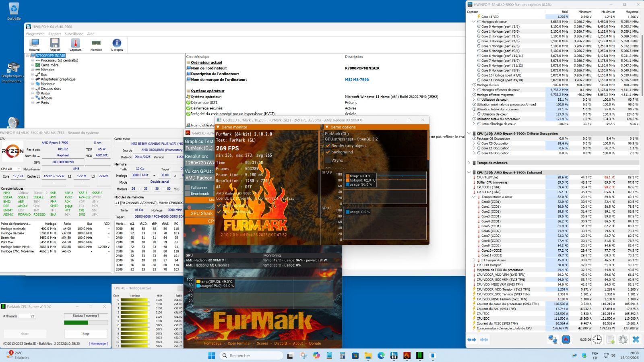
Task: Expand the Carte mère tree node
Action: [x=33, y=65]
